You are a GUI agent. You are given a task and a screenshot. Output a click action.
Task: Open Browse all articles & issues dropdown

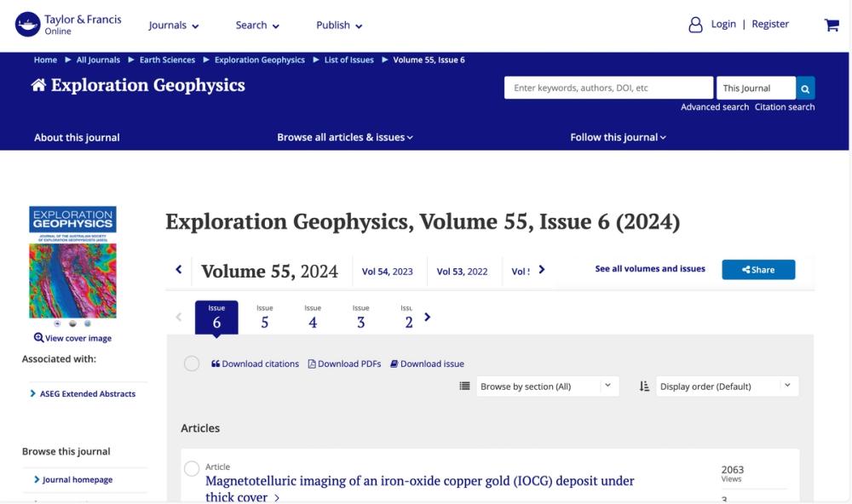[x=345, y=137]
